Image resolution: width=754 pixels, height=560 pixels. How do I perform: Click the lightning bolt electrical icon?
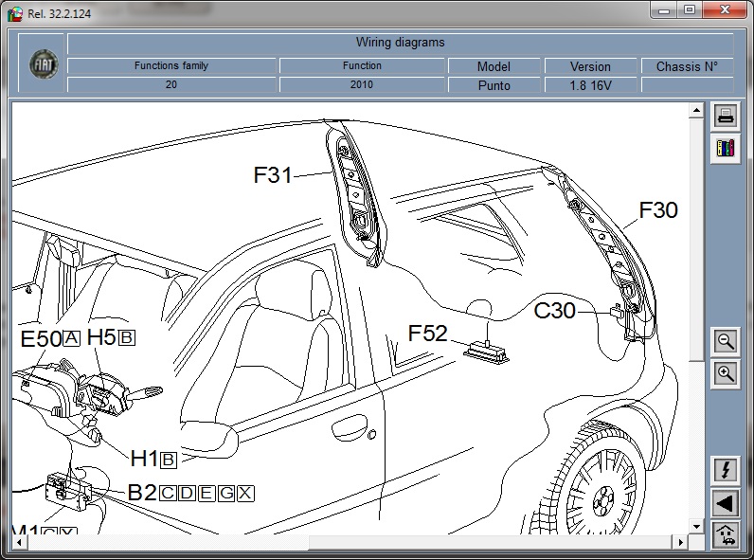726,470
